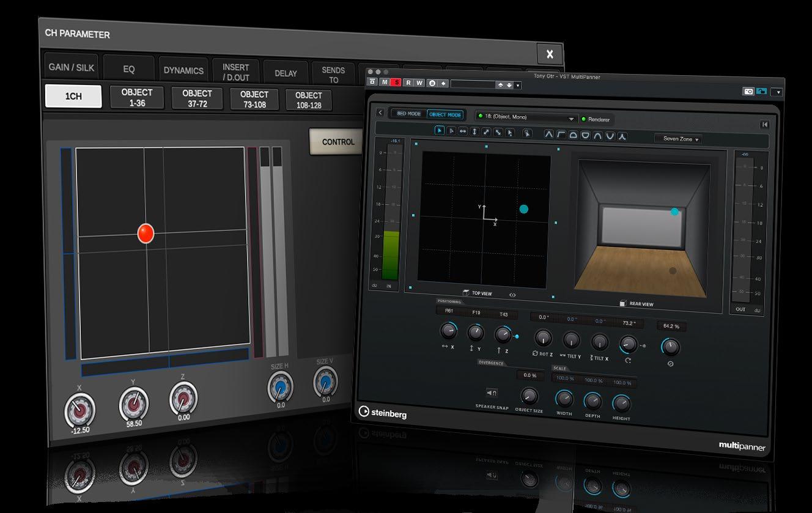The height and width of the screenshot is (513, 812).
Task: Select the ellipsoid elevation pattern icon
Action: (x=573, y=135)
